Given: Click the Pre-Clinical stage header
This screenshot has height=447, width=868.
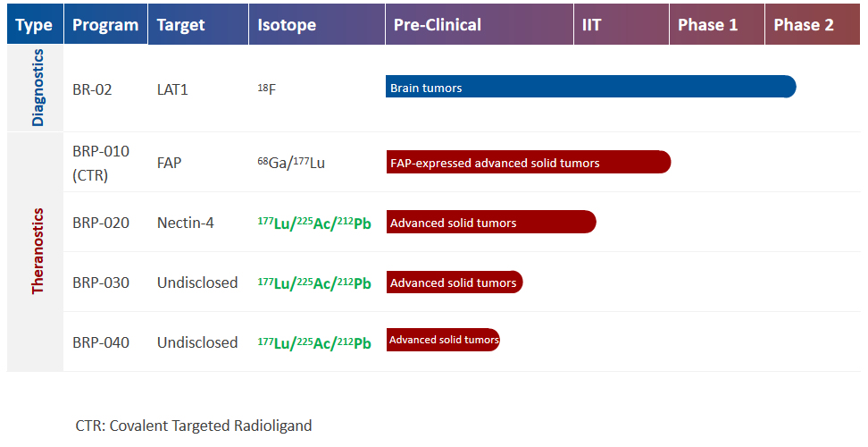Looking at the screenshot, I should [438, 25].
